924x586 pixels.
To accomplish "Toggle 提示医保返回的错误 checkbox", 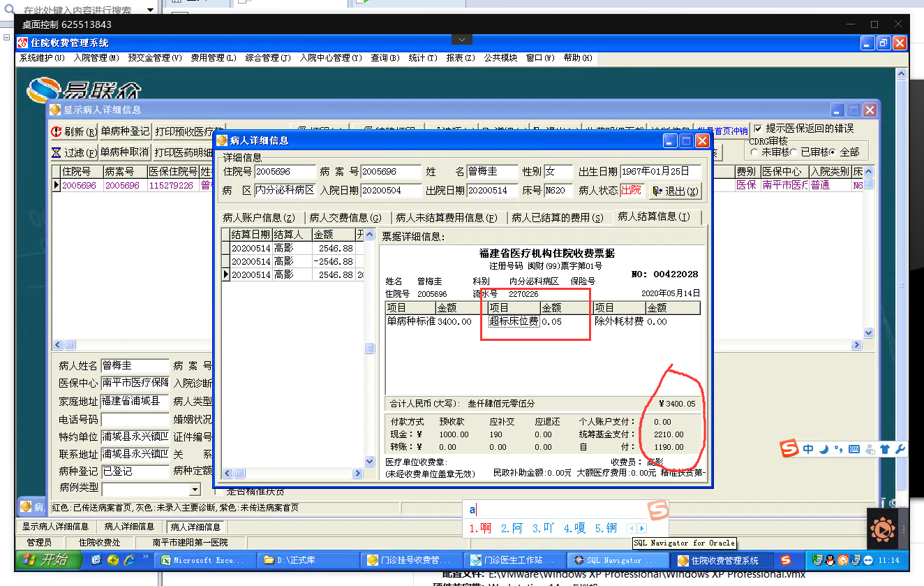I will (x=758, y=129).
